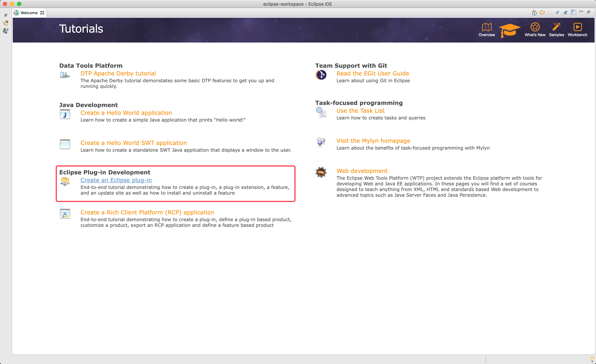Click the green macOS zoom window button
596x364 pixels.
[19, 4]
